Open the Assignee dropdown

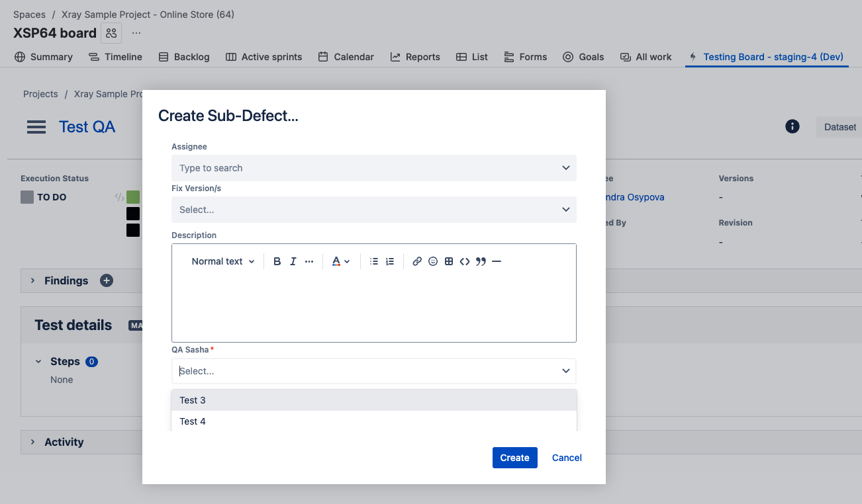click(x=373, y=168)
